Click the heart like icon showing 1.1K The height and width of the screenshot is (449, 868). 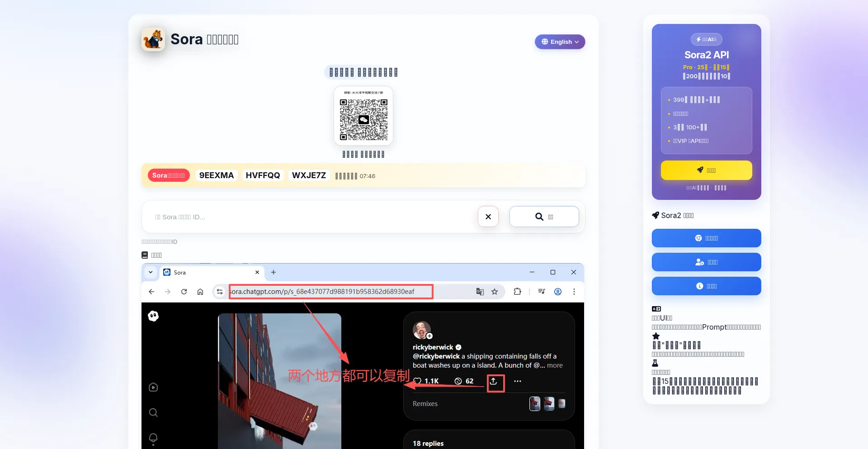point(418,381)
